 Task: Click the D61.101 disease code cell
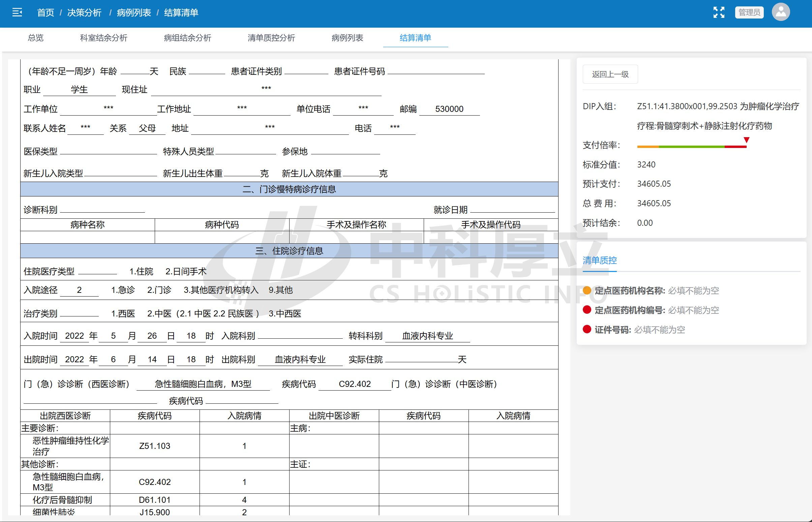(x=155, y=500)
